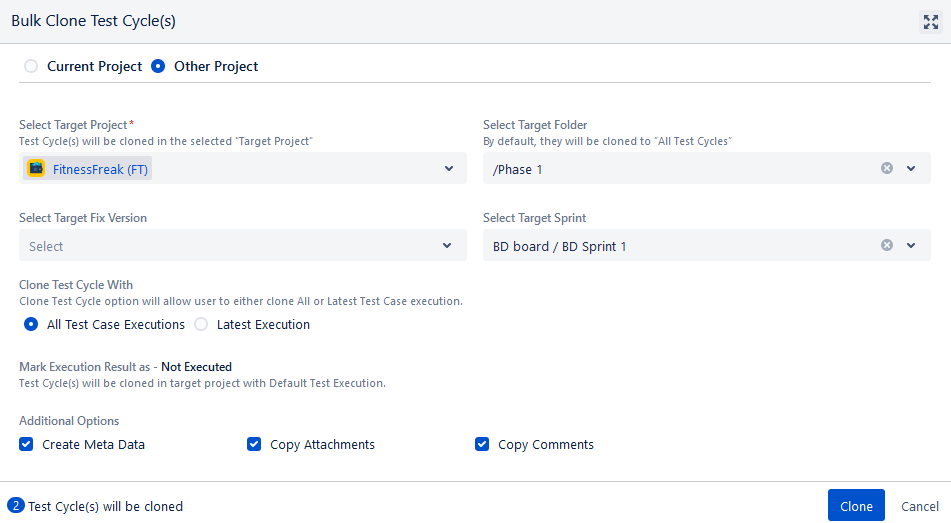Uncheck Copy Comments checkbox
The width and height of the screenshot is (951, 523).
pyautogui.click(x=482, y=444)
